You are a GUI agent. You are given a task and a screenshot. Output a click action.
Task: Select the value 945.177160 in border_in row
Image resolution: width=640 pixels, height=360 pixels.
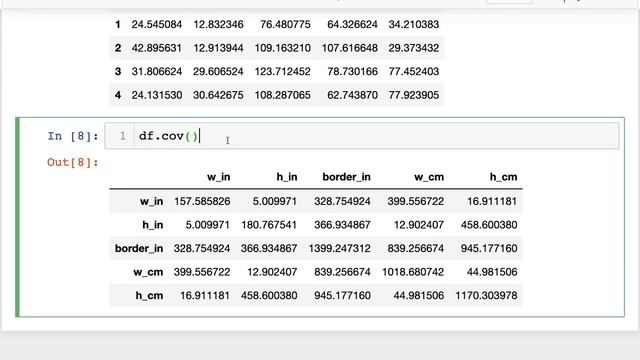[x=489, y=249]
